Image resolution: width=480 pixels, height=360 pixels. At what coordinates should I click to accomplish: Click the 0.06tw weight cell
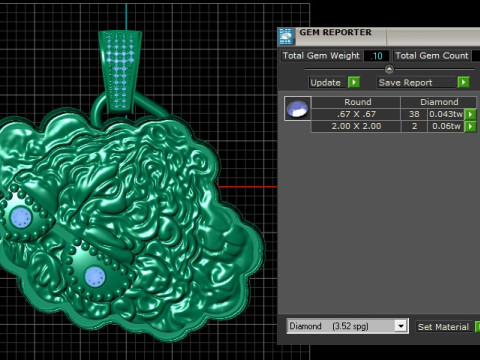(x=446, y=126)
